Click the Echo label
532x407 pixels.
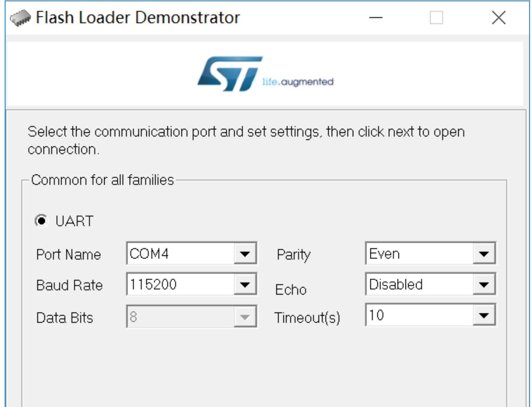[291, 290]
